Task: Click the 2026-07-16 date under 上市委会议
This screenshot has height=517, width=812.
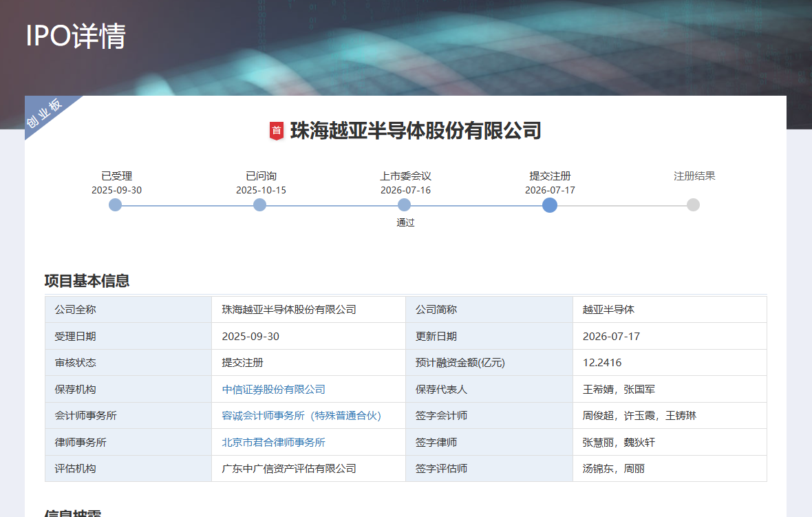Action: click(405, 190)
